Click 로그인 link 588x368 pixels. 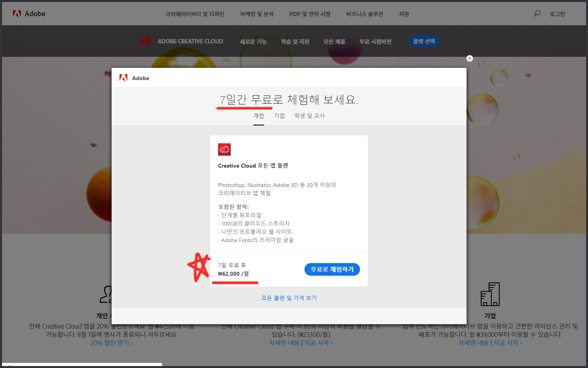[557, 14]
